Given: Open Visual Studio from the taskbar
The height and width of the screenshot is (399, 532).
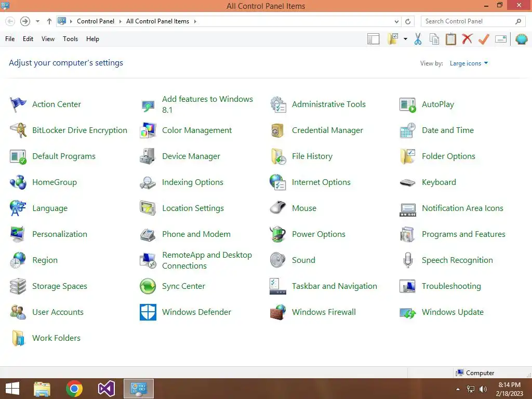Looking at the screenshot, I should point(106,389).
